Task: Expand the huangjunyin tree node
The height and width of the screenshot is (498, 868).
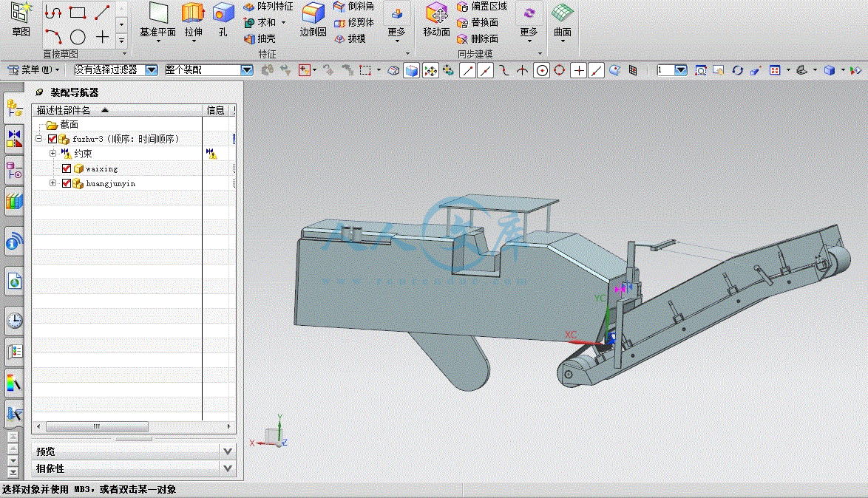Action: pos(52,183)
